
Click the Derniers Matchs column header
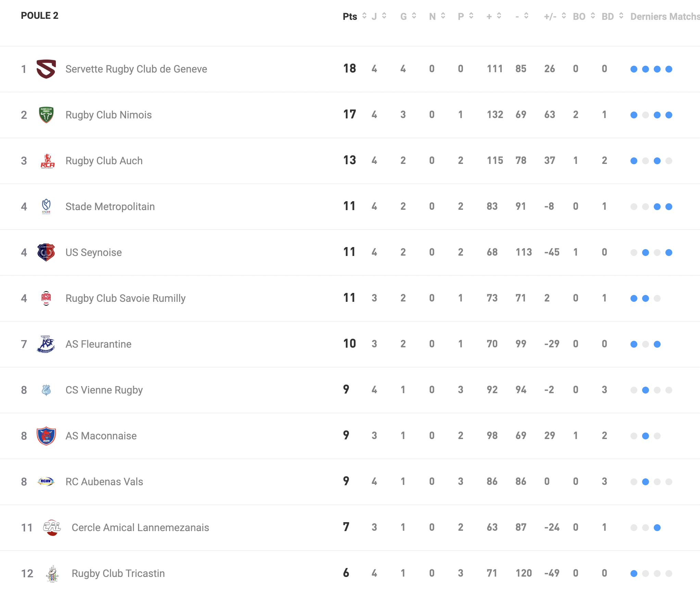[x=664, y=16]
